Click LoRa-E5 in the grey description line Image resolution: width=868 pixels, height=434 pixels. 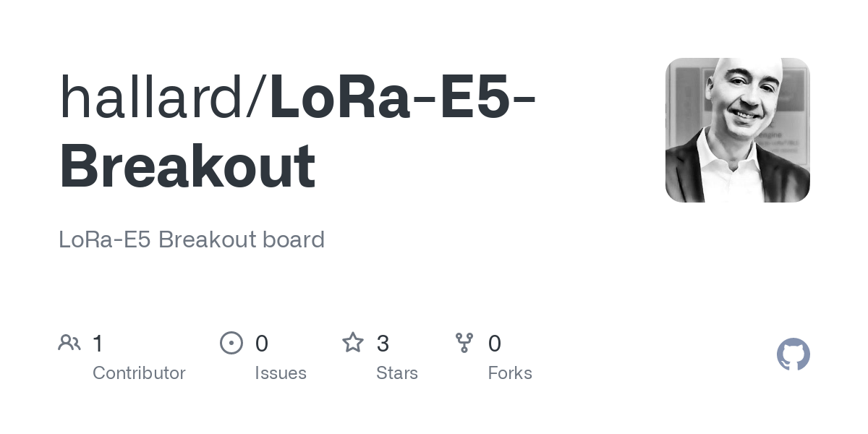(105, 239)
